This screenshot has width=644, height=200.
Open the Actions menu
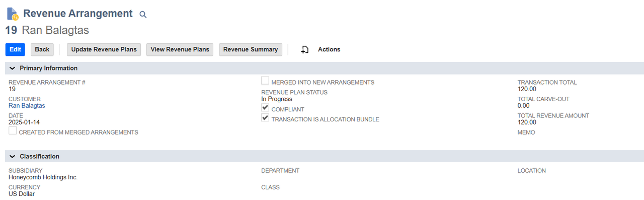[329, 49]
